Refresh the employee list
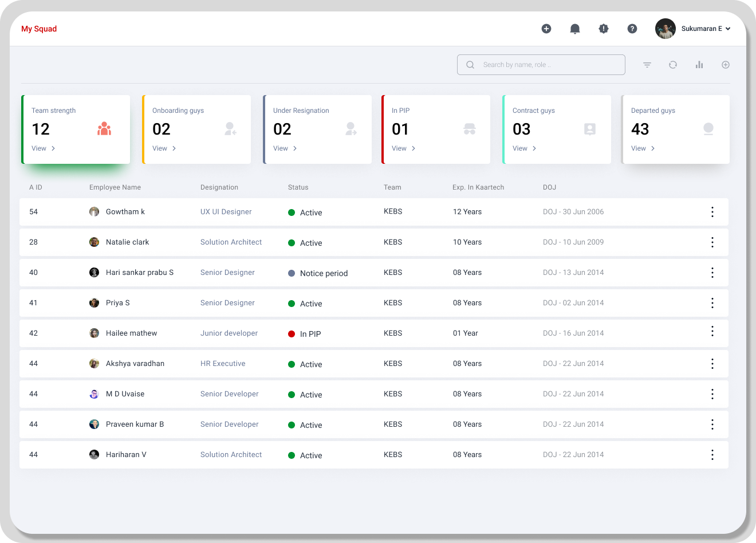 coord(673,65)
